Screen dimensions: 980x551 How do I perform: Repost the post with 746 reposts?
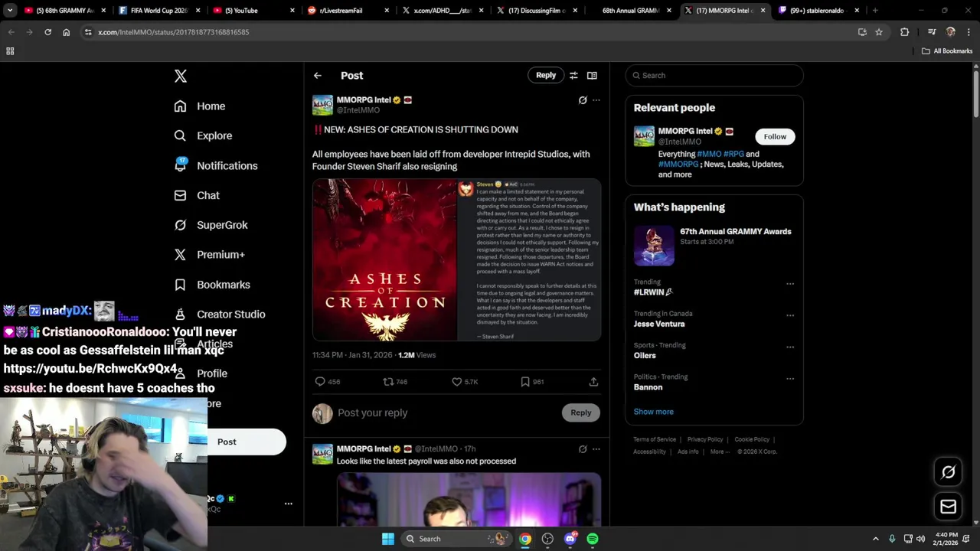click(x=395, y=381)
